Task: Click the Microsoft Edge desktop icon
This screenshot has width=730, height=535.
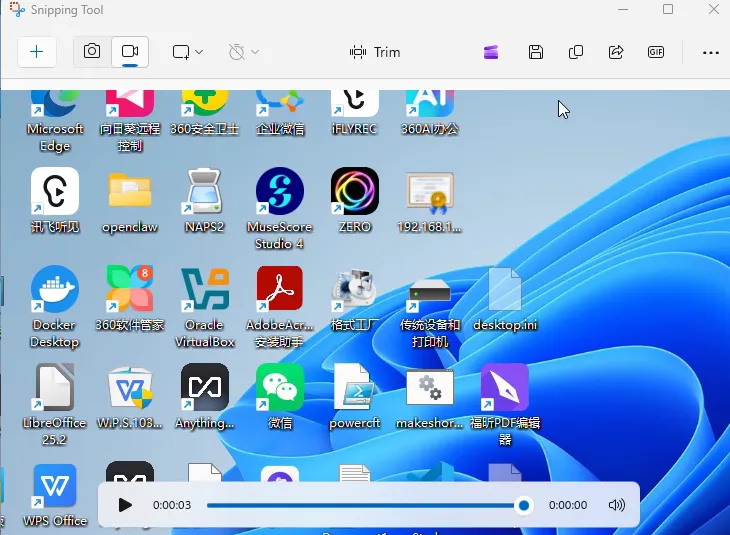Action: 55,121
